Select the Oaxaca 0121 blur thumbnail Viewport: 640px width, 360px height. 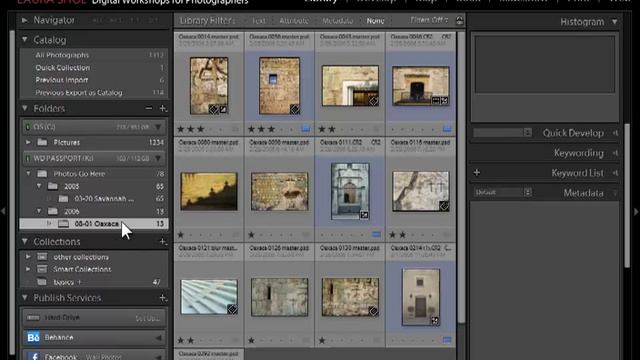pos(209,297)
